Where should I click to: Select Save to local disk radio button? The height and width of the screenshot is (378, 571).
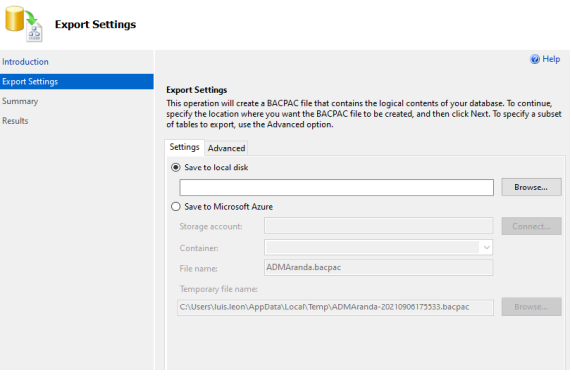click(176, 168)
